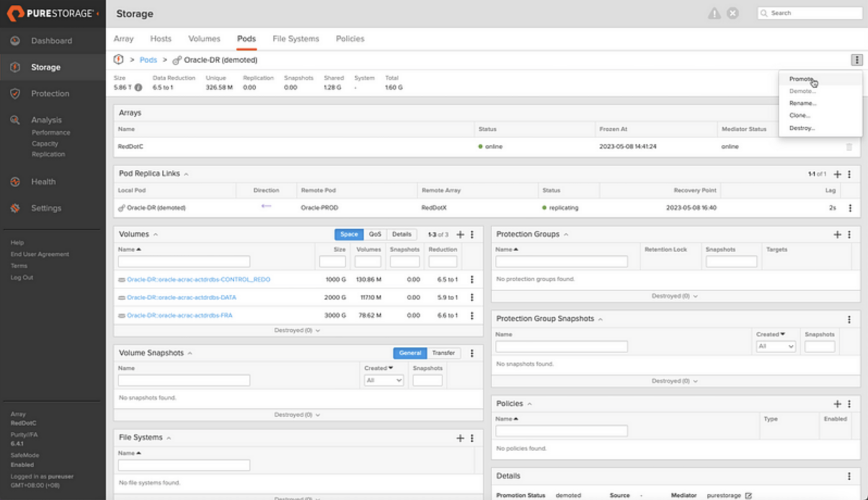868x500 pixels.
Task: Open the Pod Replica Links panel kebab menu
Action: 849,175
